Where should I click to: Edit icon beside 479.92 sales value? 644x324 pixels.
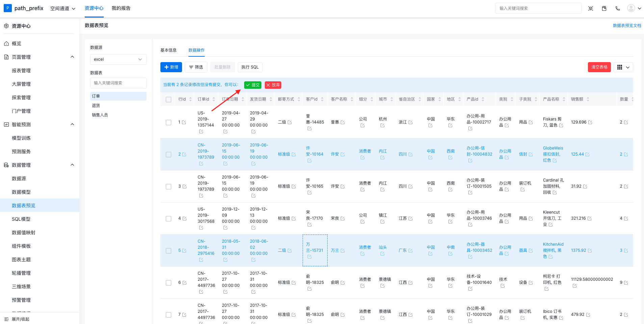[588, 315]
